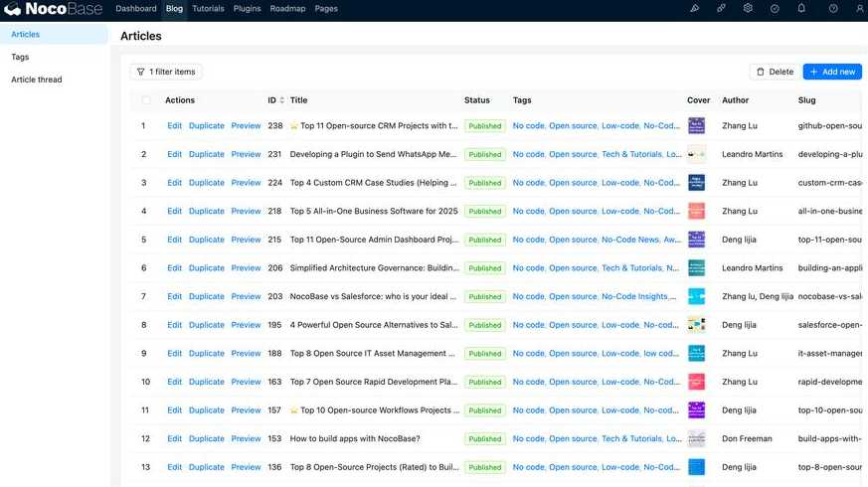Open the Tutorials menu

pyautogui.click(x=208, y=9)
